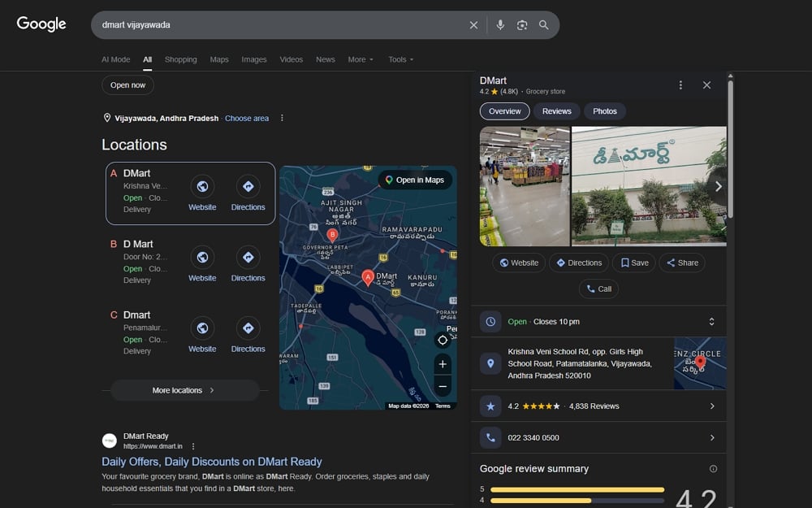
Task: Share the DMart listing
Action: click(x=683, y=263)
